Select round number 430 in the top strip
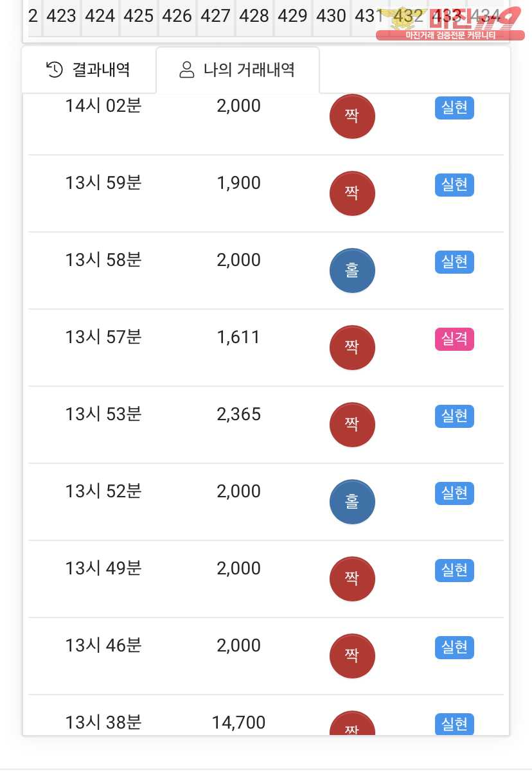The height and width of the screenshot is (780, 532). pyautogui.click(x=331, y=16)
